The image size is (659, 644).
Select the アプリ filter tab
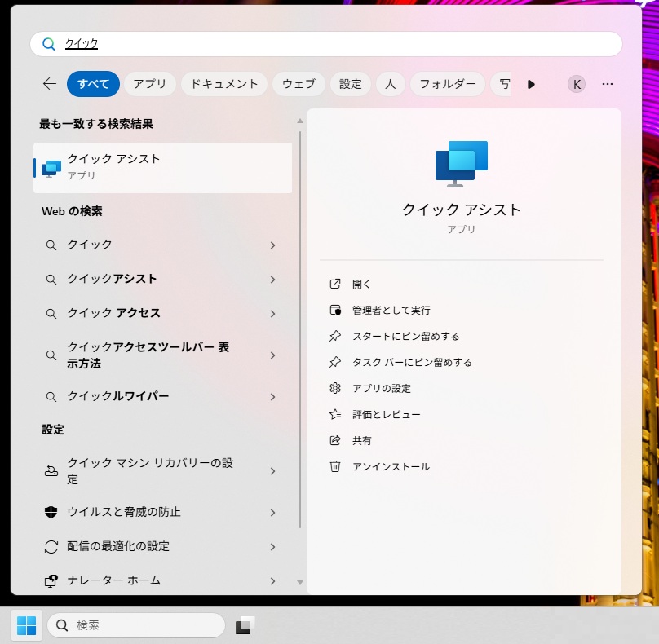point(149,84)
